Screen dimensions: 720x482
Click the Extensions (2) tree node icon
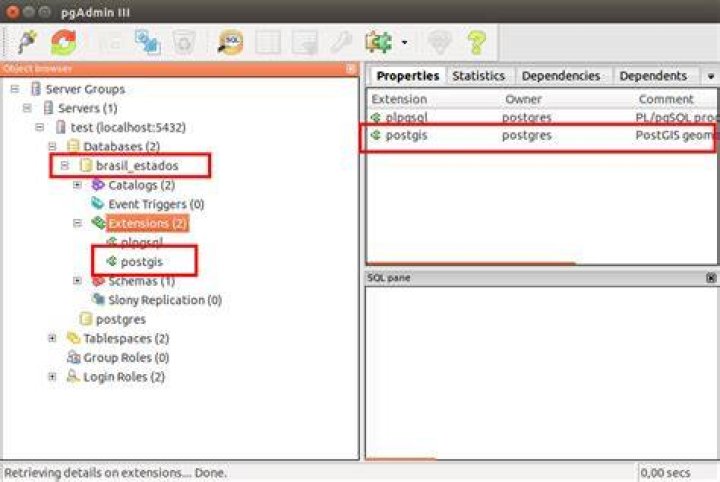pyautogui.click(x=98, y=223)
